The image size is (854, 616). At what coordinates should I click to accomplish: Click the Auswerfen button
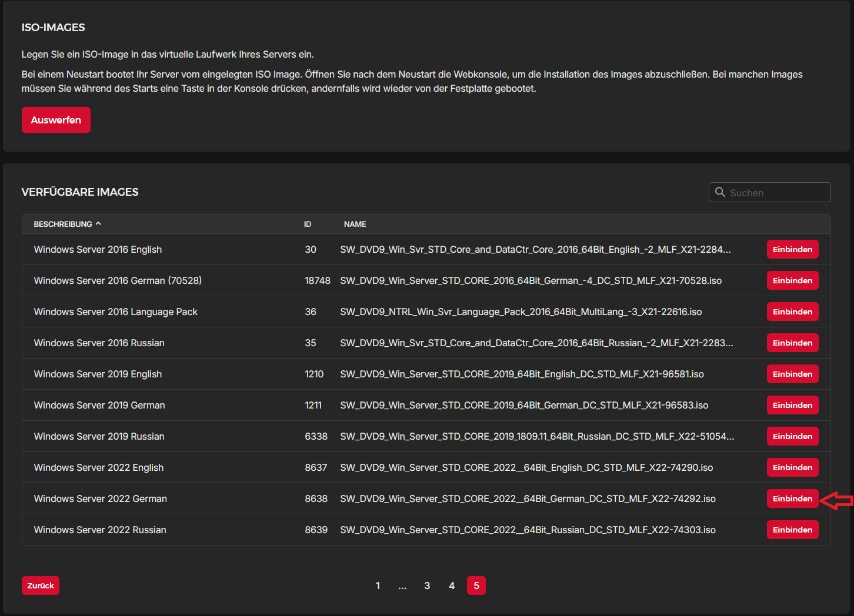56,120
